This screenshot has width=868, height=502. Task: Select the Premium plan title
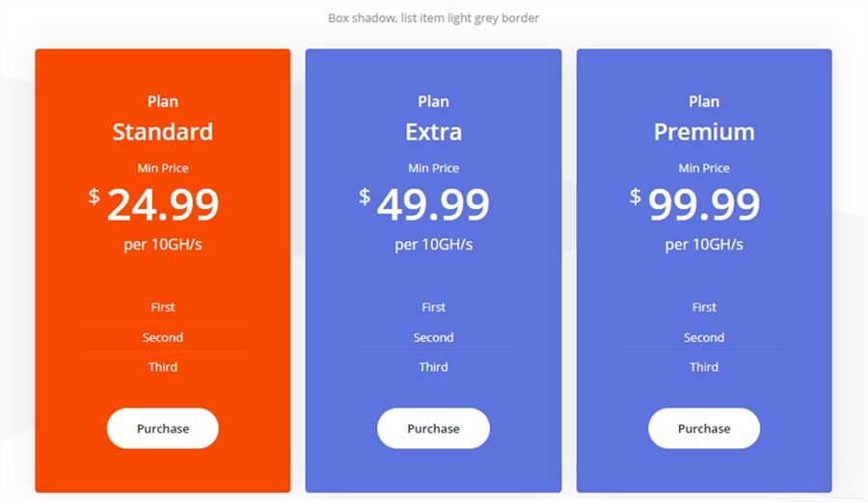704,132
